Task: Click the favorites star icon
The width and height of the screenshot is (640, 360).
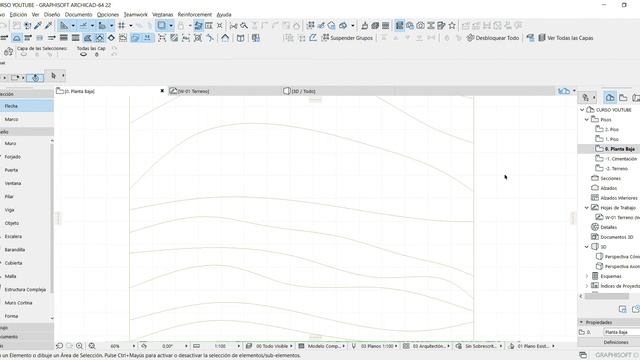Action: 452,26
